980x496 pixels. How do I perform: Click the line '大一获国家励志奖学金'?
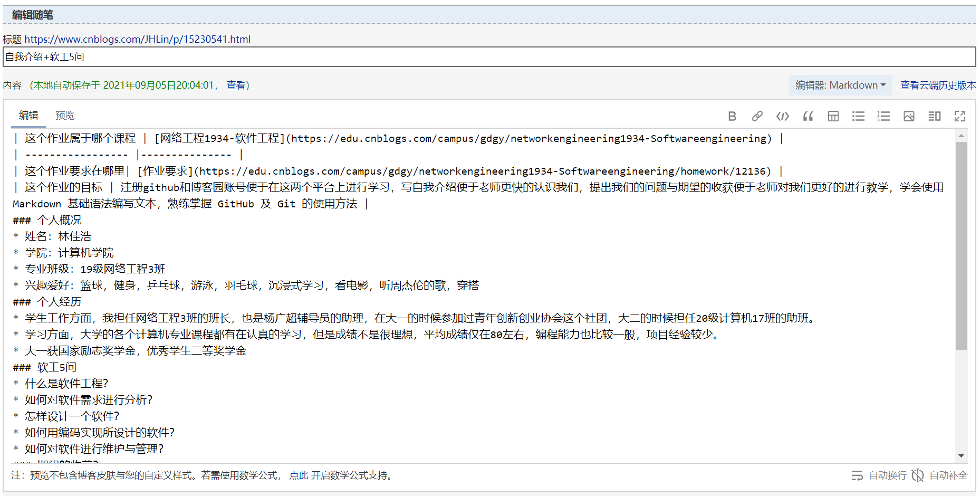click(130, 351)
